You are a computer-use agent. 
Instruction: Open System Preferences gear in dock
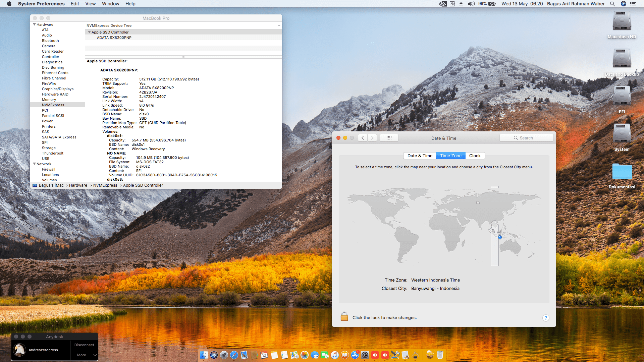pos(365,355)
